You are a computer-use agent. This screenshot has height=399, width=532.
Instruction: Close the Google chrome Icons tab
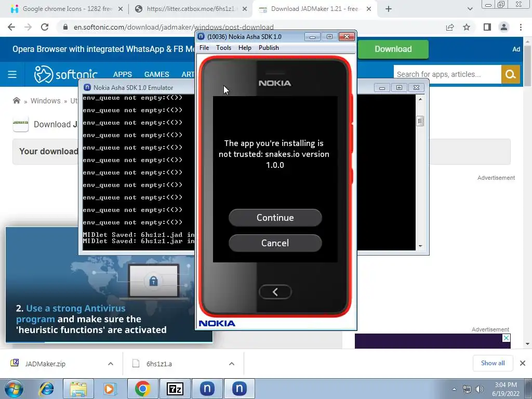coord(121,9)
